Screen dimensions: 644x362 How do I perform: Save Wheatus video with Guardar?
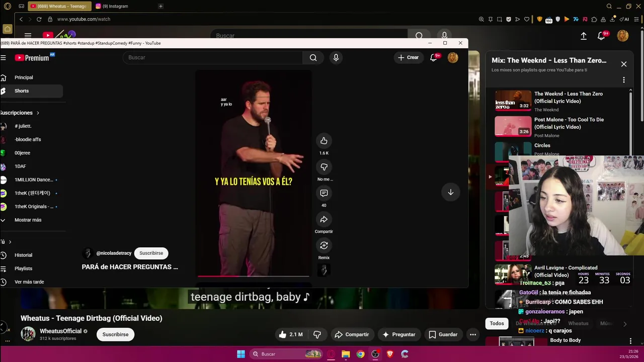click(x=443, y=334)
